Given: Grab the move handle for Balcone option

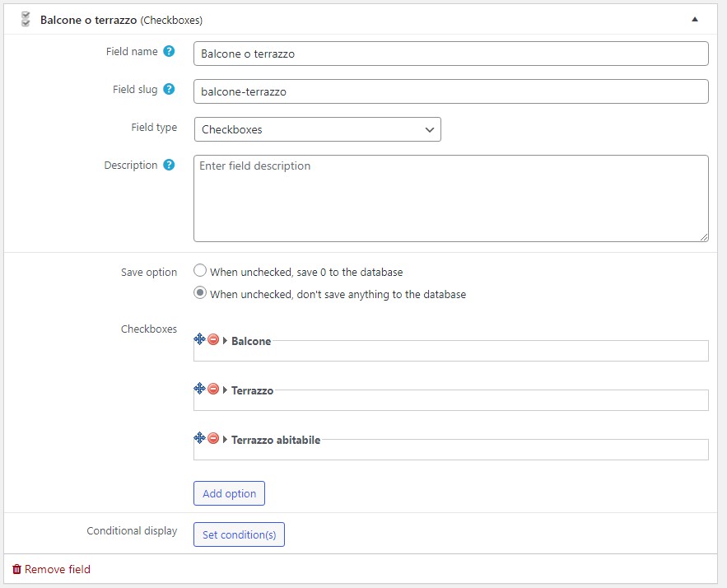Looking at the screenshot, I should pos(199,339).
